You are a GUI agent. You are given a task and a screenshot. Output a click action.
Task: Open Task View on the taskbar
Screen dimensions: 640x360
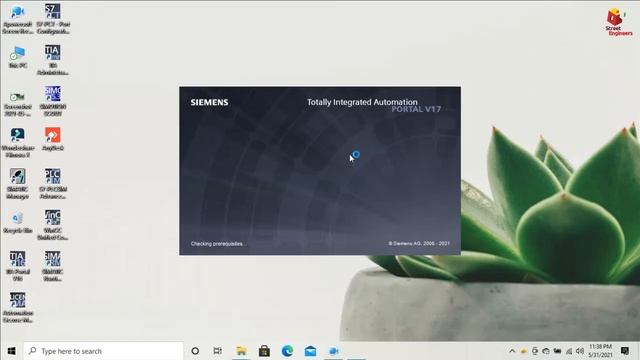pyautogui.click(x=218, y=351)
